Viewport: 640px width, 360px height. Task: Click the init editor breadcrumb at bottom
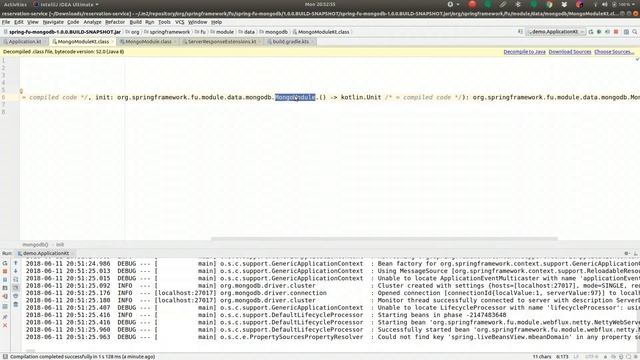click(x=60, y=244)
